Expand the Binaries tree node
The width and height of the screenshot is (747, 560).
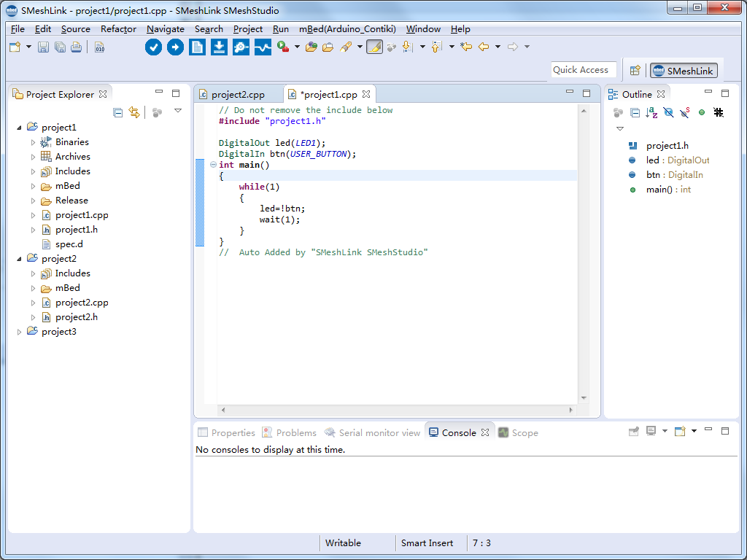click(x=33, y=142)
